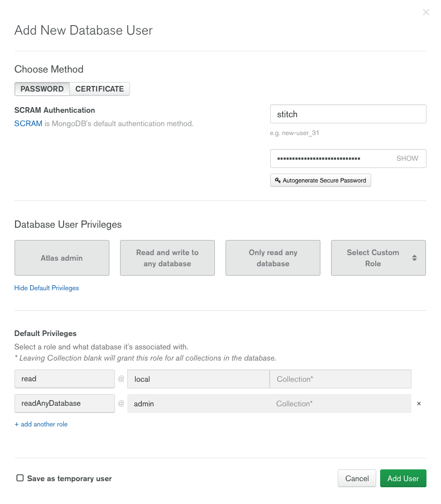Viewport: 441px width, 504px height.
Task: Click the Collection field for local database
Action: point(340,379)
